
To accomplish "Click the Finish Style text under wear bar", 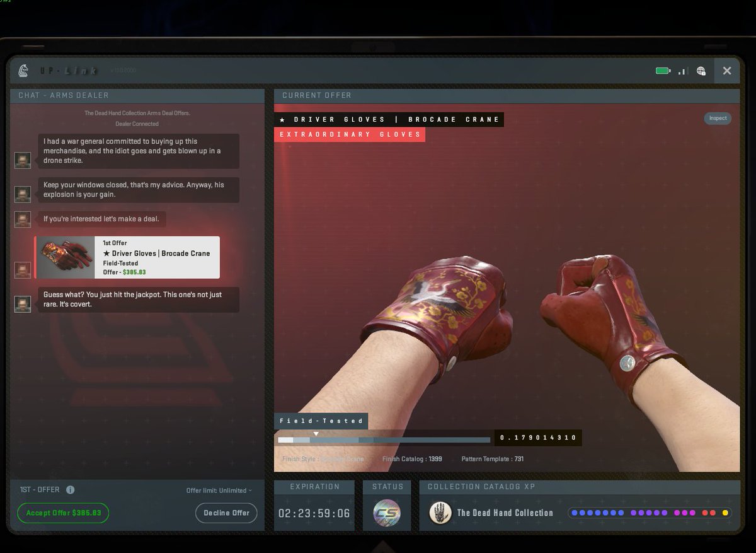I will (x=323, y=459).
